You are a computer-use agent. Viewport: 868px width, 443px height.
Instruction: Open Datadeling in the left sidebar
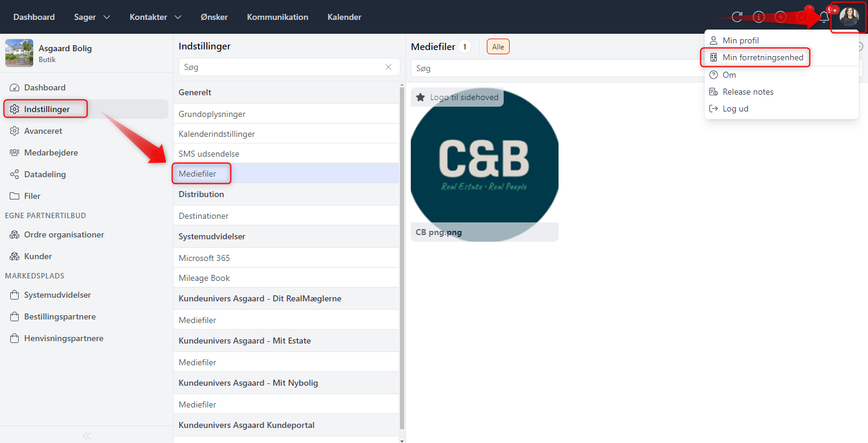(86, 174)
